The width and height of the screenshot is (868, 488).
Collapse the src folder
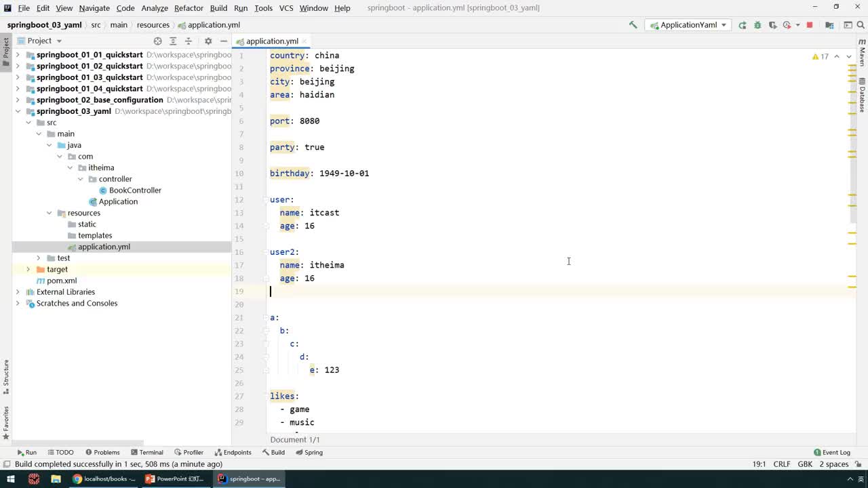tap(28, 123)
